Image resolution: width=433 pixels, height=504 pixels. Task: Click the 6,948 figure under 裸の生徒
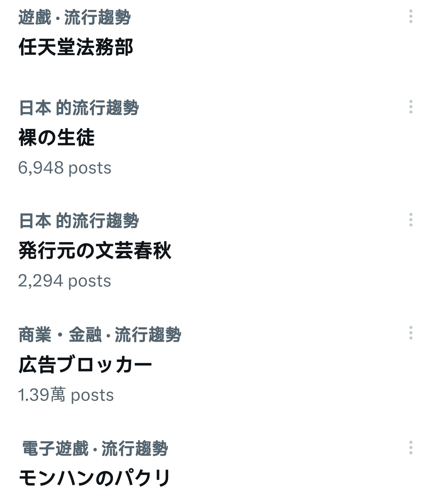point(41,167)
